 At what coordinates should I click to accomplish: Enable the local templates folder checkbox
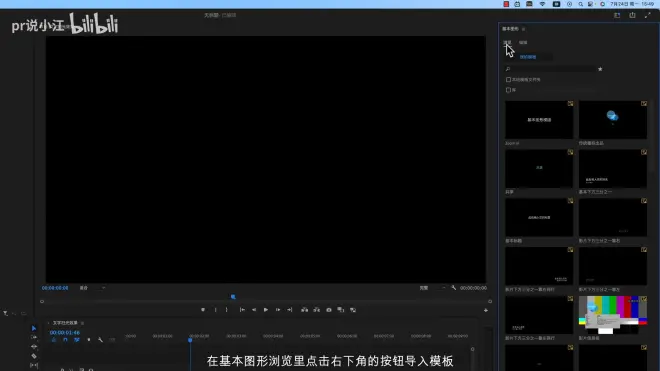508,80
